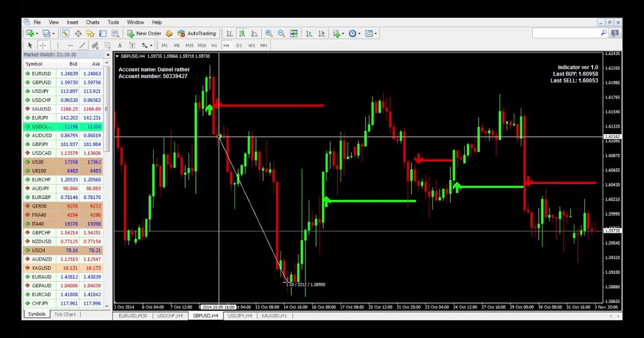The image size is (644, 338).
Task: Toggle the Terminal panel icon
Action: coord(103,33)
